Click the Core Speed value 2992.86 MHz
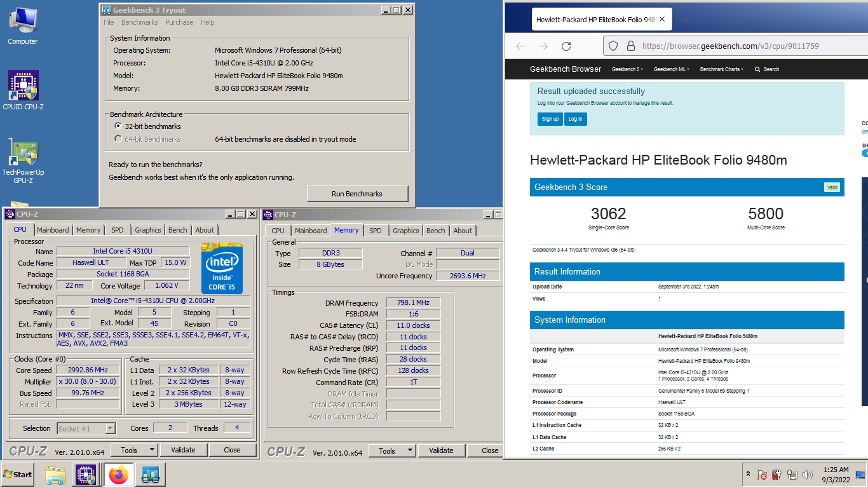 point(88,370)
